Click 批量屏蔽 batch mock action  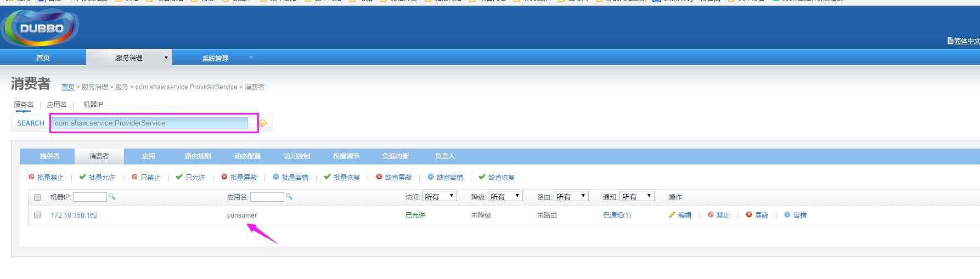(x=244, y=178)
